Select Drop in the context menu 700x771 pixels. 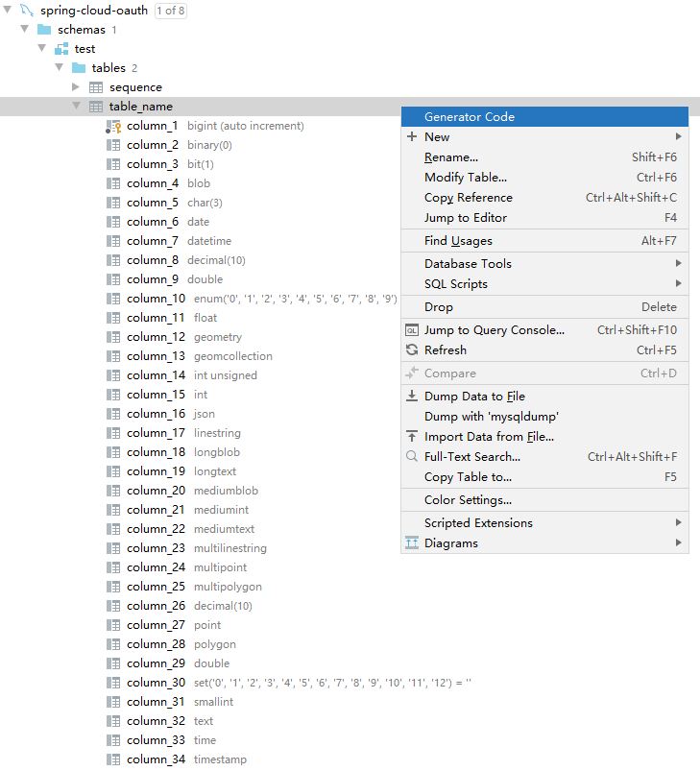[x=544, y=307]
